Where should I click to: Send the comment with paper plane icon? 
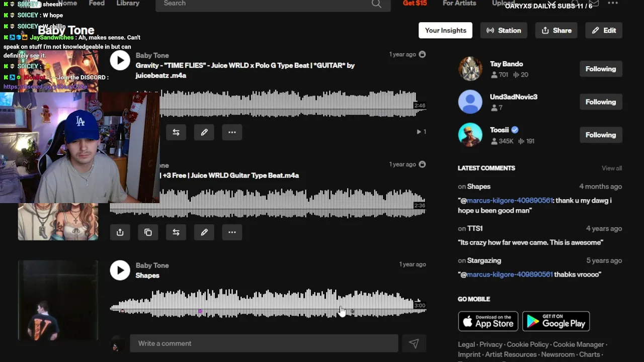(x=414, y=343)
